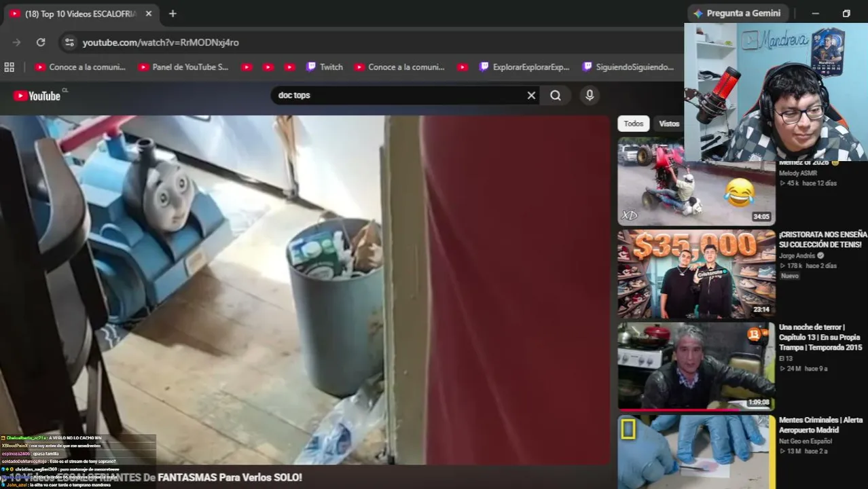This screenshot has height=489, width=868.
Task: Open 'Panel de YouTube S...' bookmark
Action: pyautogui.click(x=183, y=67)
